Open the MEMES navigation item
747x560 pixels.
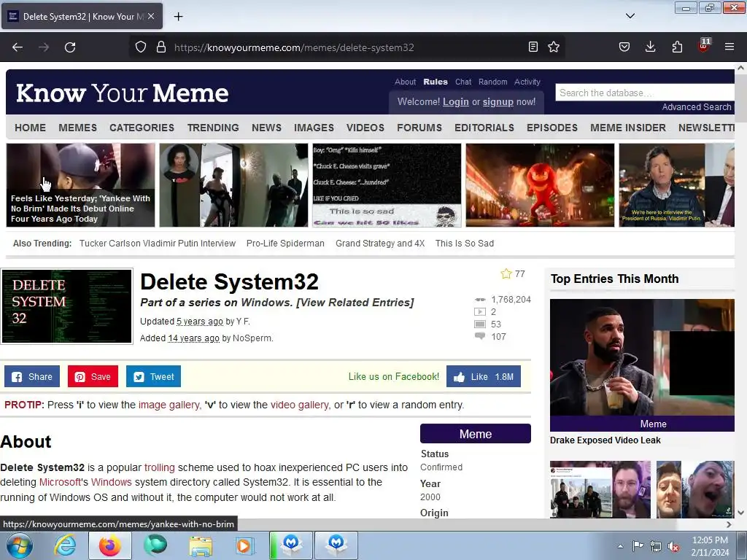tap(77, 128)
